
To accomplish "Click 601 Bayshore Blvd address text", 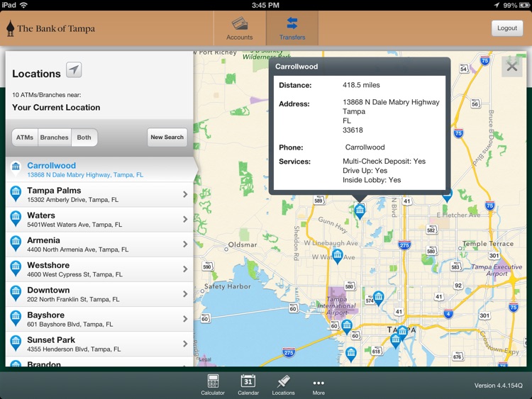I will click(x=70, y=324).
